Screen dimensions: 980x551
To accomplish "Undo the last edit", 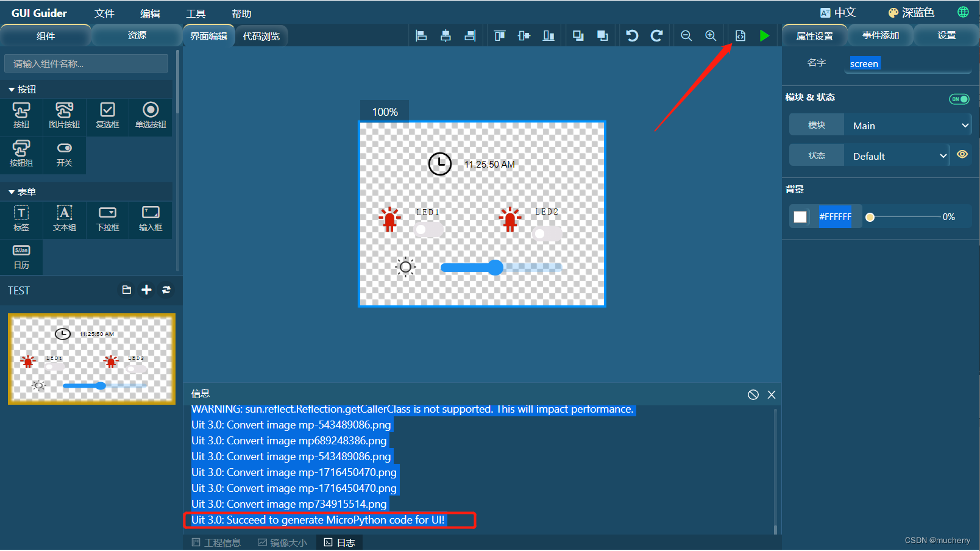I will pyautogui.click(x=633, y=36).
